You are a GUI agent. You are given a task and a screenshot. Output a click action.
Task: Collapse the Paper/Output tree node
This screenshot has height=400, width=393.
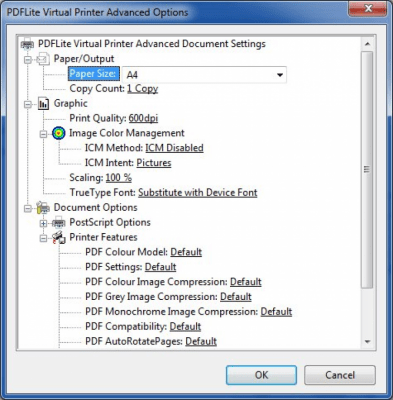28,60
